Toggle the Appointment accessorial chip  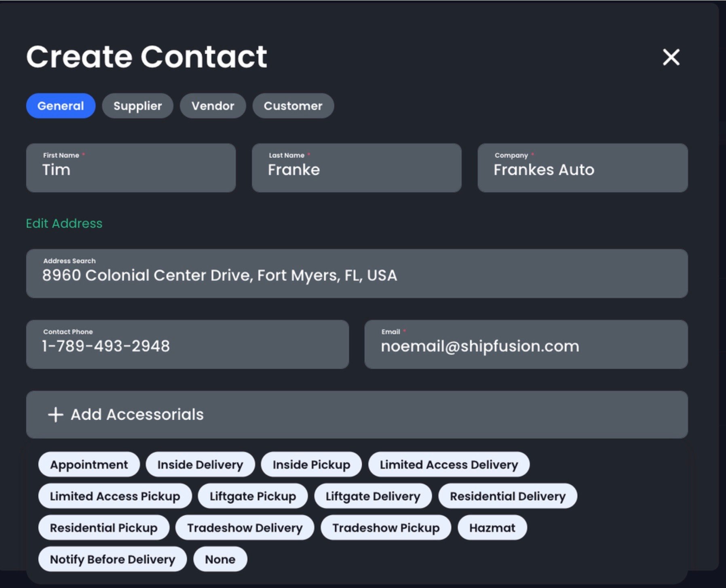click(89, 465)
